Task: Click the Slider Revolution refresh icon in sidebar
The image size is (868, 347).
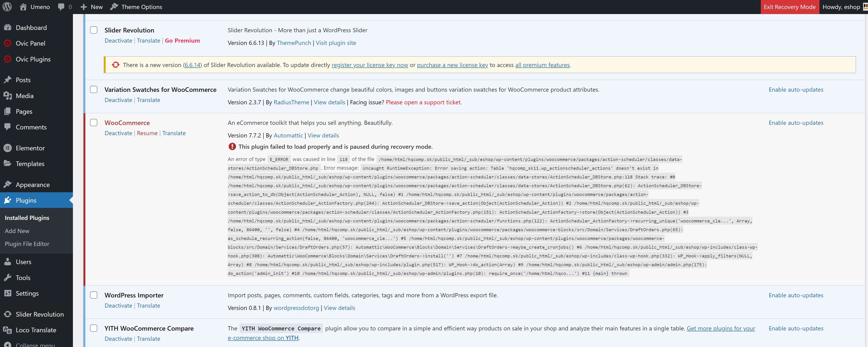Action: pyautogui.click(x=8, y=314)
